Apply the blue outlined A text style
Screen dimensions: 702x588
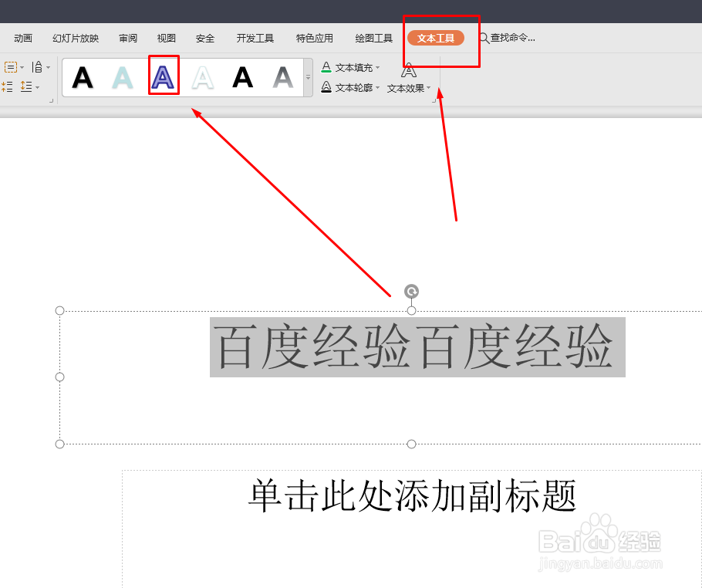163,77
